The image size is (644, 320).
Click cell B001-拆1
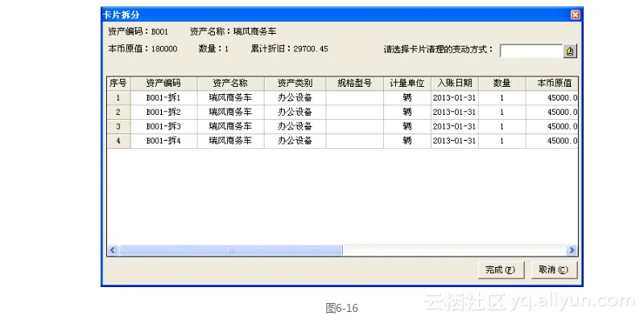pyautogui.click(x=164, y=98)
